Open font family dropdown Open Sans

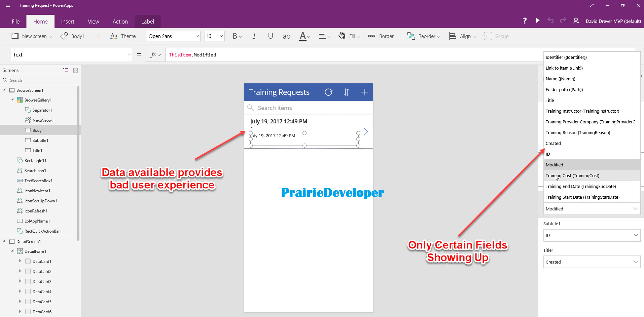[x=174, y=36]
